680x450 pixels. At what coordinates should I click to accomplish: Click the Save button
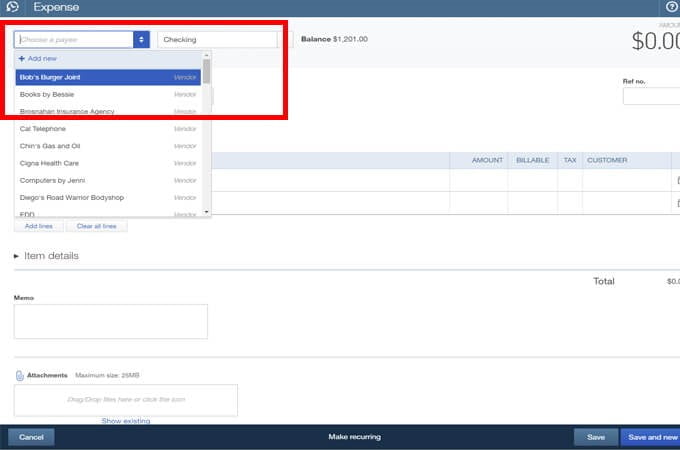pos(596,437)
